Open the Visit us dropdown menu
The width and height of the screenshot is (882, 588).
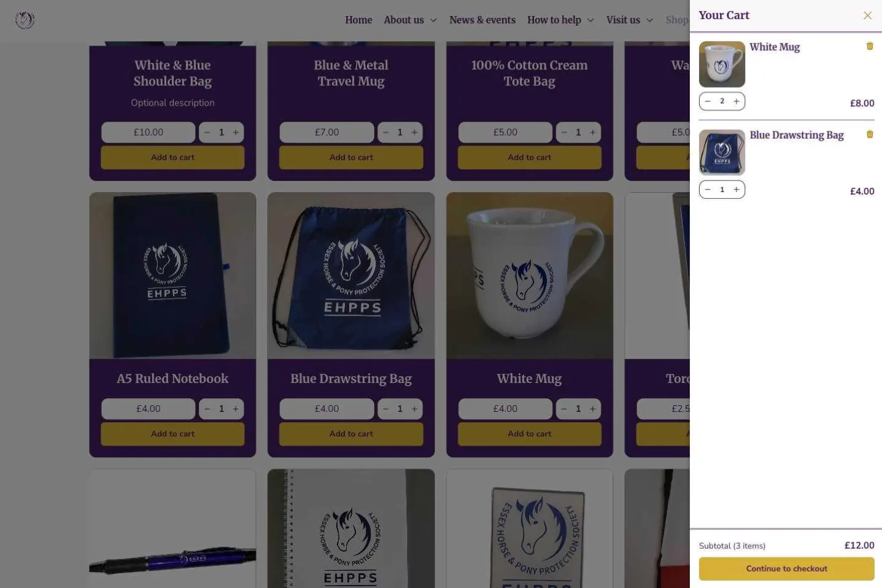coord(629,20)
